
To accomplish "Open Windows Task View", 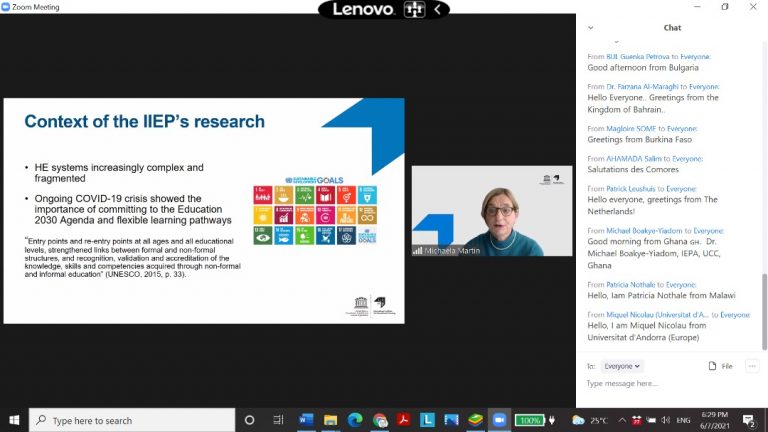I will [x=279, y=420].
